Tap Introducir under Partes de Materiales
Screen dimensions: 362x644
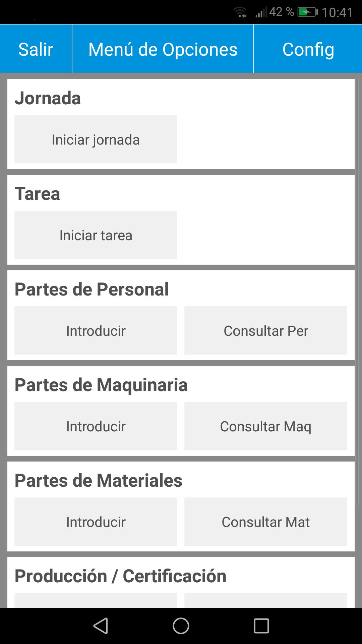pyautogui.click(x=96, y=522)
